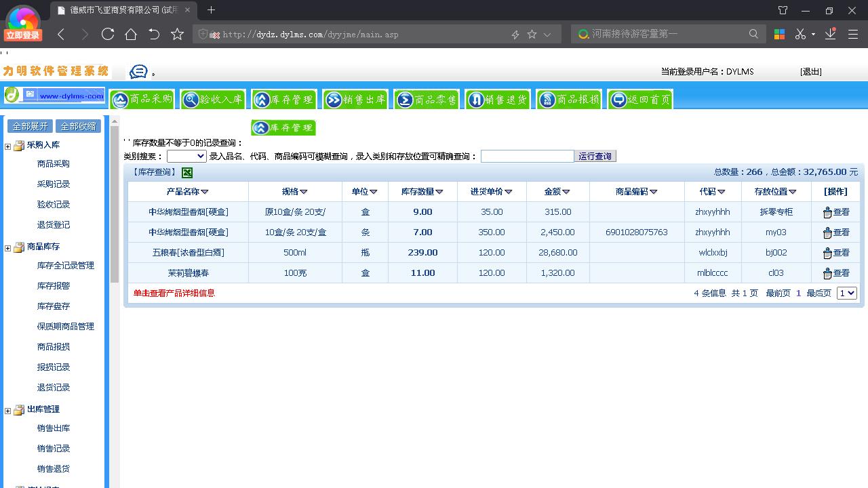
Task: Click the colorful apps grid icon
Action: 779,34
